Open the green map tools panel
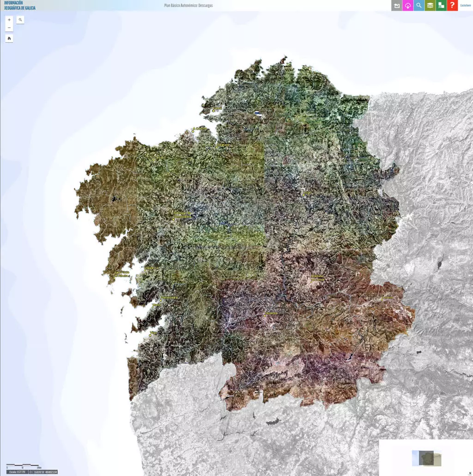 (x=441, y=6)
